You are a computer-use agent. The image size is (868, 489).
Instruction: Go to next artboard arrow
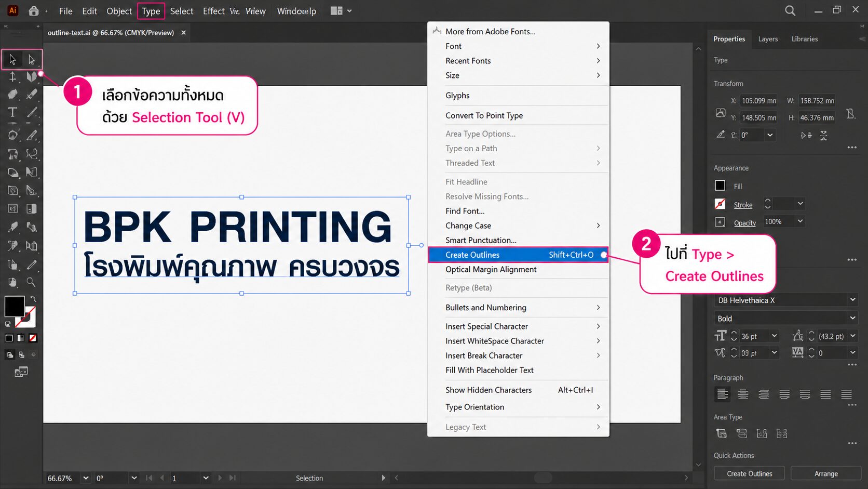click(x=220, y=478)
